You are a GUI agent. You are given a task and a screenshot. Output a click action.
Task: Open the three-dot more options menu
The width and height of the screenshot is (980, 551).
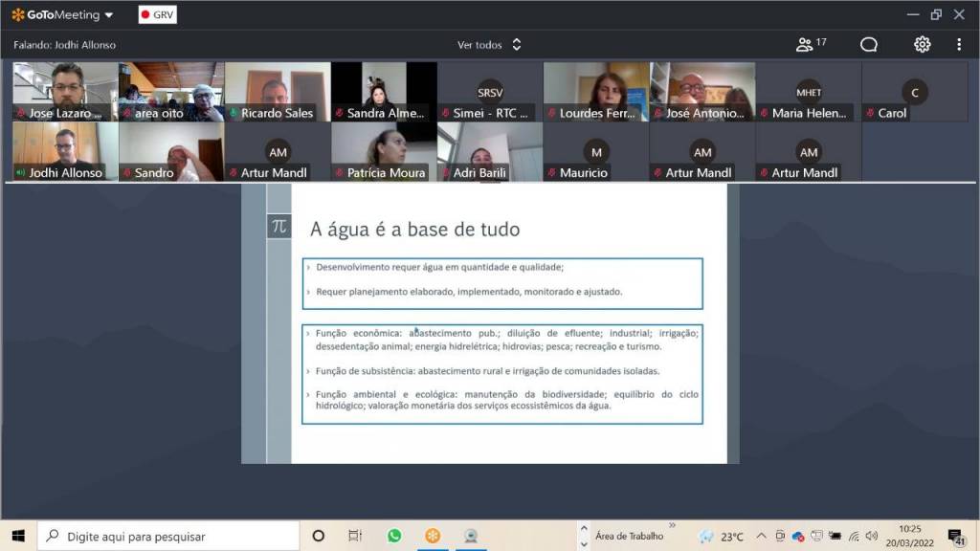point(959,44)
